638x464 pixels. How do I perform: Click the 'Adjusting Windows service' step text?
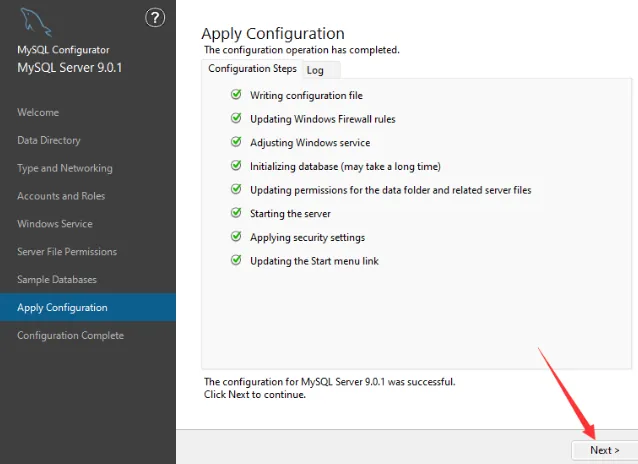pos(310,143)
